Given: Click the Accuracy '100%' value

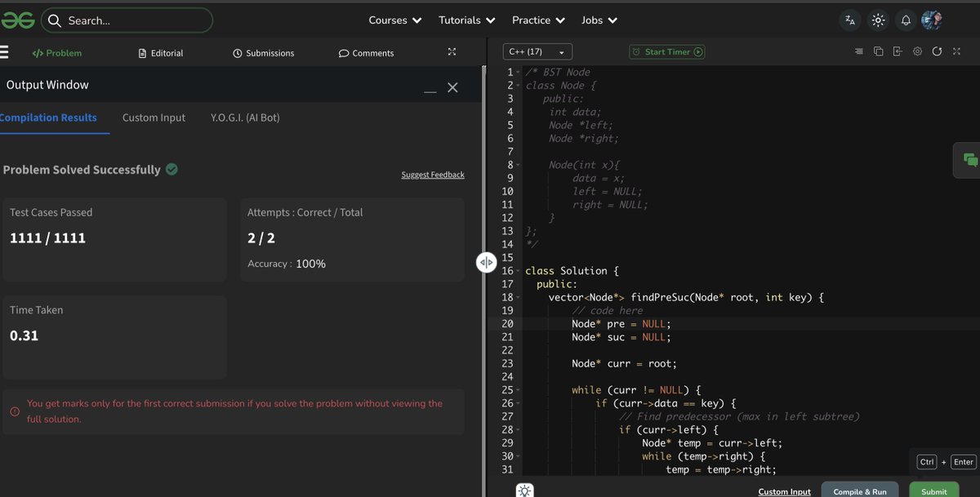Looking at the screenshot, I should tap(310, 264).
